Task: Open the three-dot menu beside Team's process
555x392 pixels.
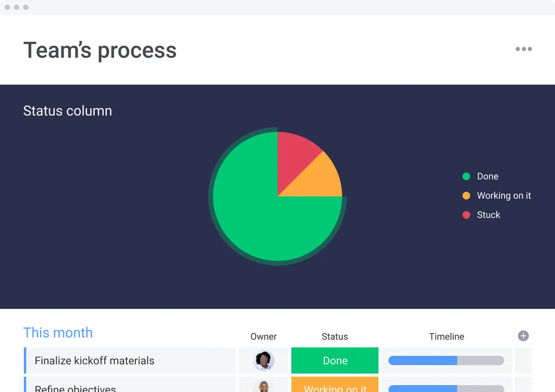Action: (x=524, y=49)
